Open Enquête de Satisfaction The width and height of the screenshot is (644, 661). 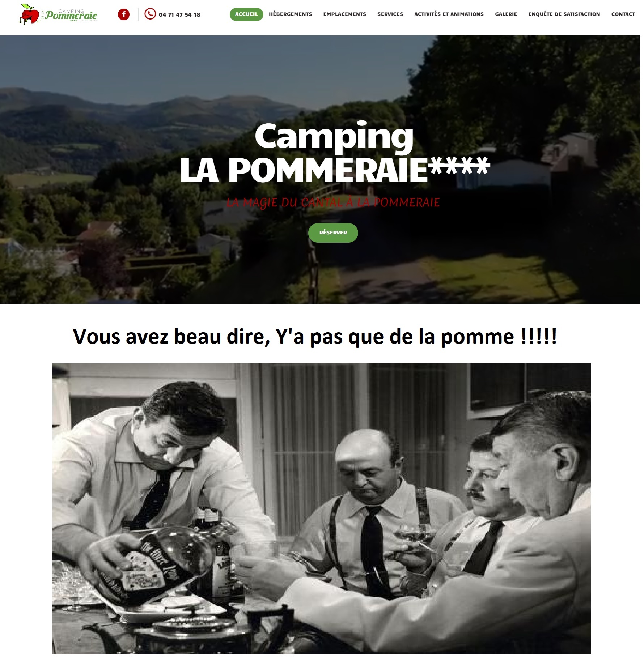pos(564,14)
